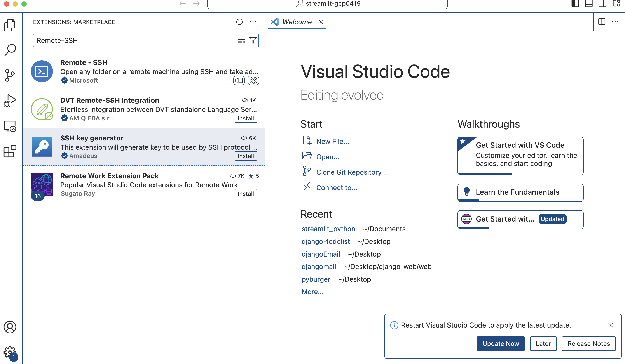Screen dimensions: 625x364
Task: Refresh the extensions marketplace list
Action: coord(239,22)
